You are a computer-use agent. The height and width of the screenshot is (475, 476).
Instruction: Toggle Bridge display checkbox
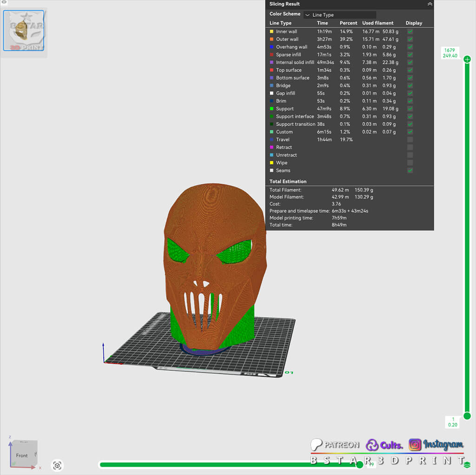tap(410, 86)
